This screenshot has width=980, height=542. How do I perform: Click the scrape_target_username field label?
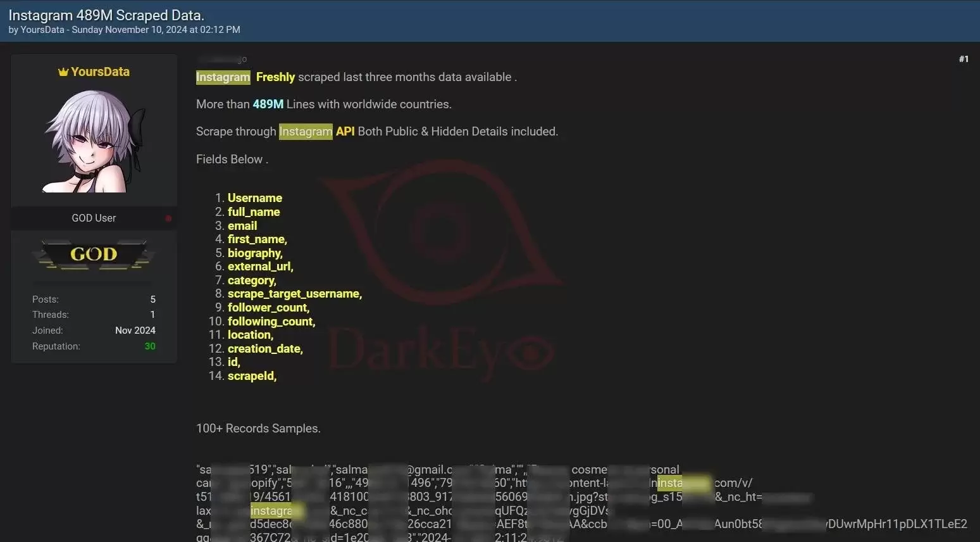pyautogui.click(x=294, y=293)
